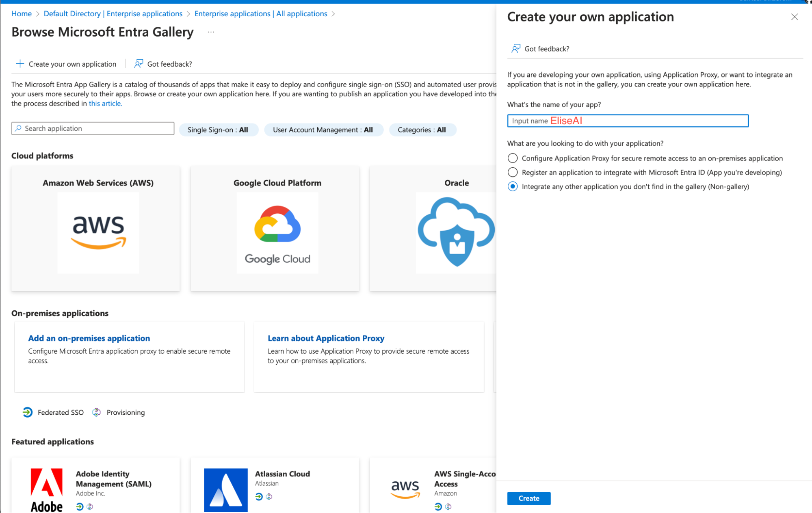Click the Oracle cloud shield logo
The image size is (812, 513).
tap(456, 233)
